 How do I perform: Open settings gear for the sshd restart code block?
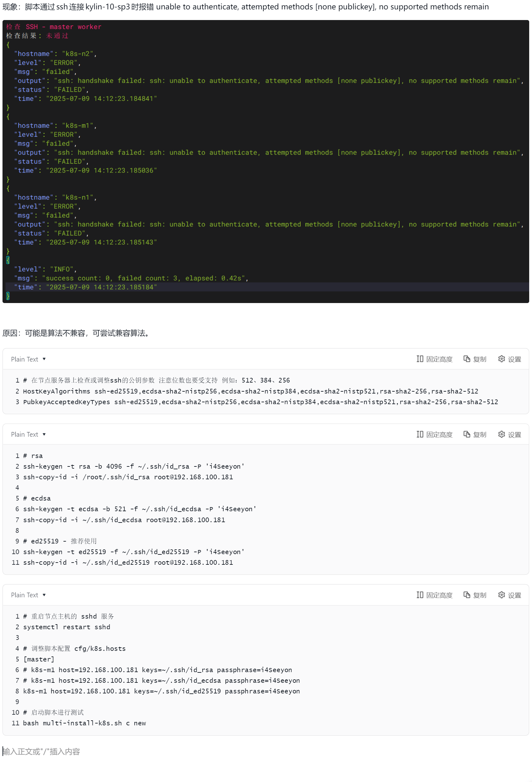pos(509,595)
